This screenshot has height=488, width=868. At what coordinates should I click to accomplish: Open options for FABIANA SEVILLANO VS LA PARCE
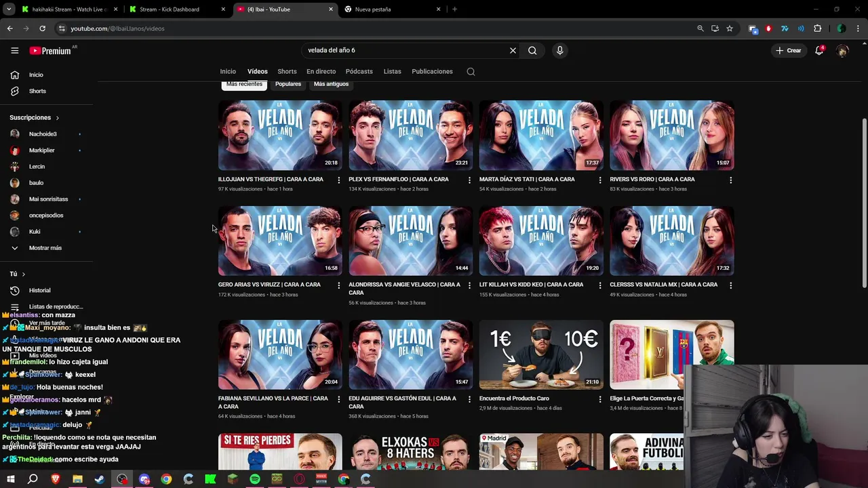tap(338, 399)
